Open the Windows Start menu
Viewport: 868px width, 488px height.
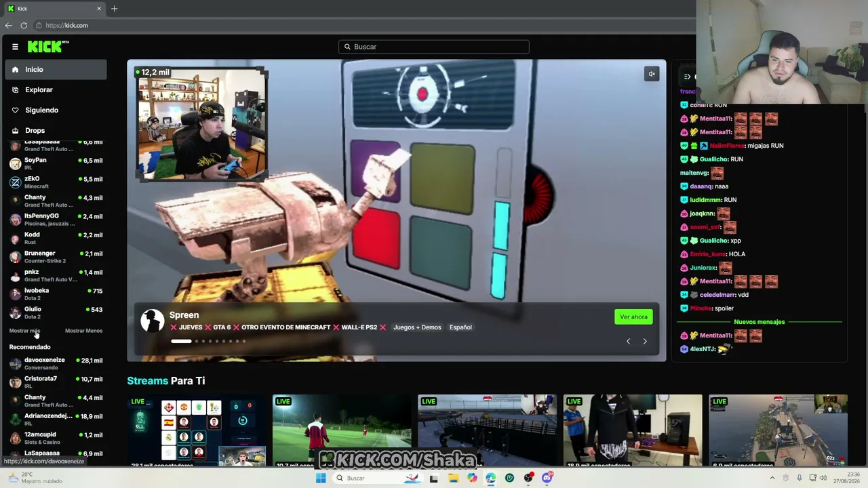click(321, 478)
